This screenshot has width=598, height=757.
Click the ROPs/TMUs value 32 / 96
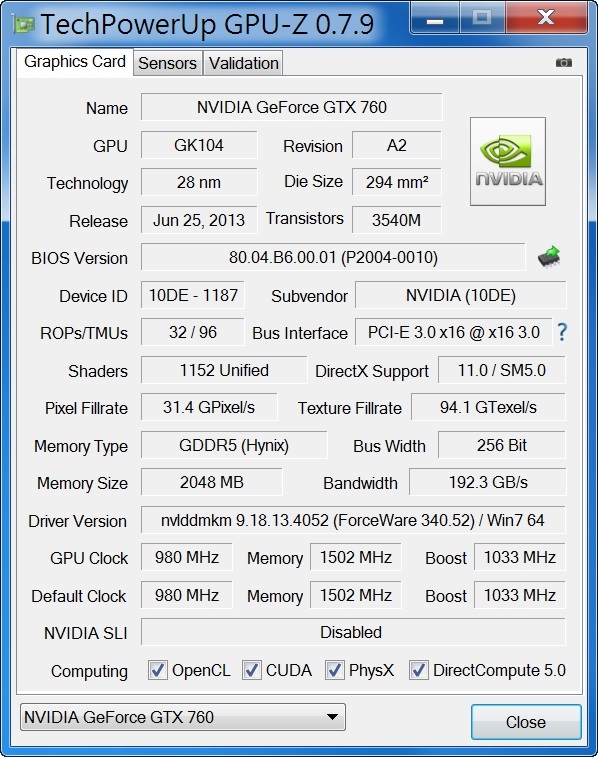[x=193, y=332]
